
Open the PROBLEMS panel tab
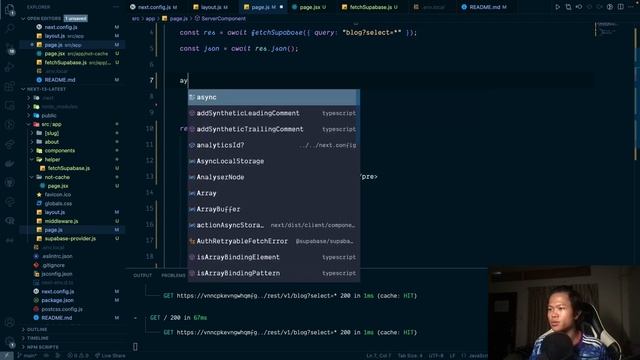pos(173,276)
